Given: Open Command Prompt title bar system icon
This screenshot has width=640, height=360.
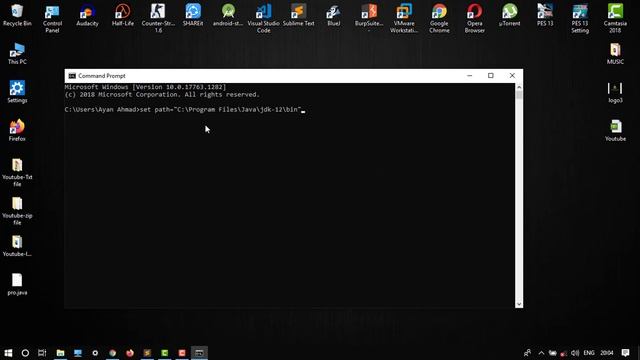Looking at the screenshot, I should point(72,76).
